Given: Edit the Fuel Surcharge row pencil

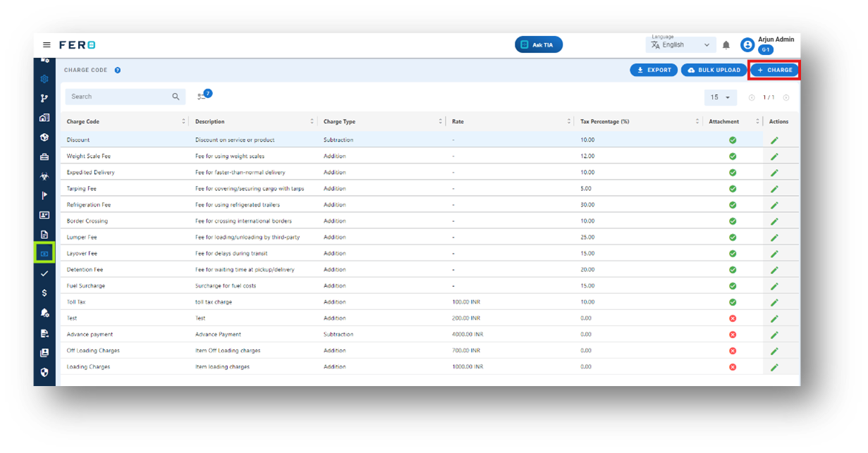Looking at the screenshot, I should coord(775,286).
